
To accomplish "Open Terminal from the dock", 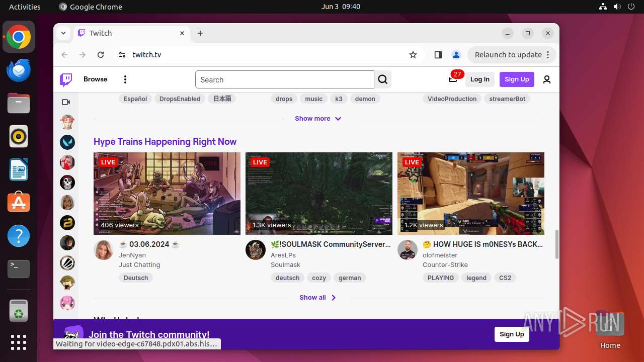I will coord(19,269).
